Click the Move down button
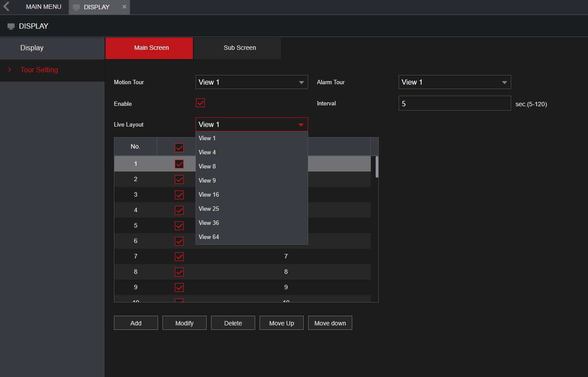The height and width of the screenshot is (377, 588). point(330,323)
